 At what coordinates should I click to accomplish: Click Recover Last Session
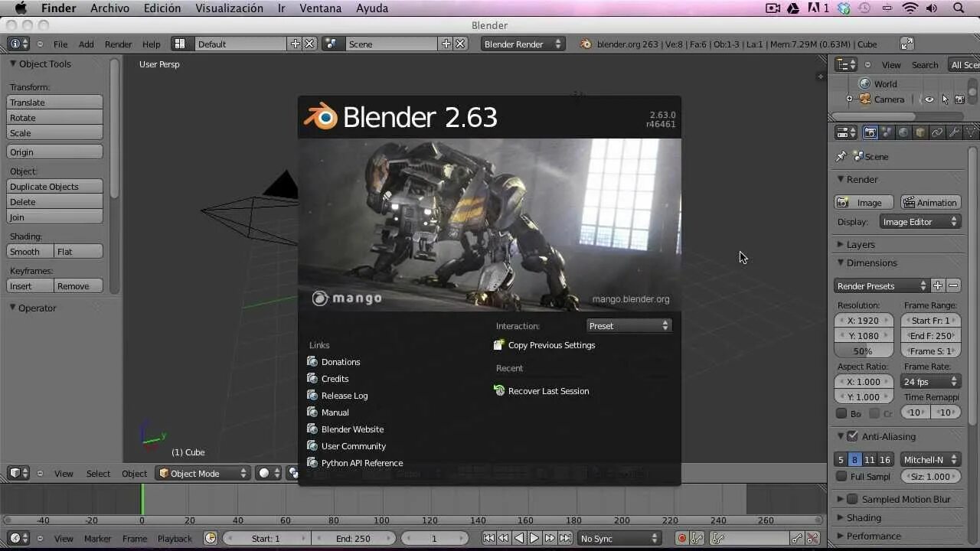click(x=549, y=391)
